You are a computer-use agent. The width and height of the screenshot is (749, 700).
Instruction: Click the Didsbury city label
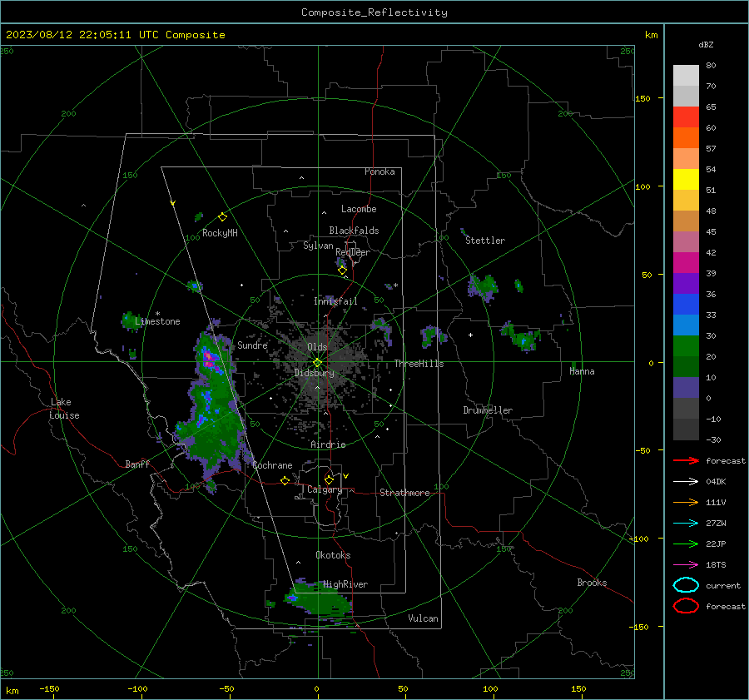[314, 373]
